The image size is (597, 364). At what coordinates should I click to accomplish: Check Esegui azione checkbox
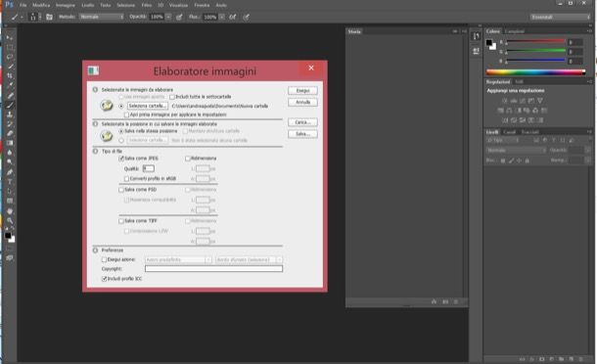click(x=104, y=259)
